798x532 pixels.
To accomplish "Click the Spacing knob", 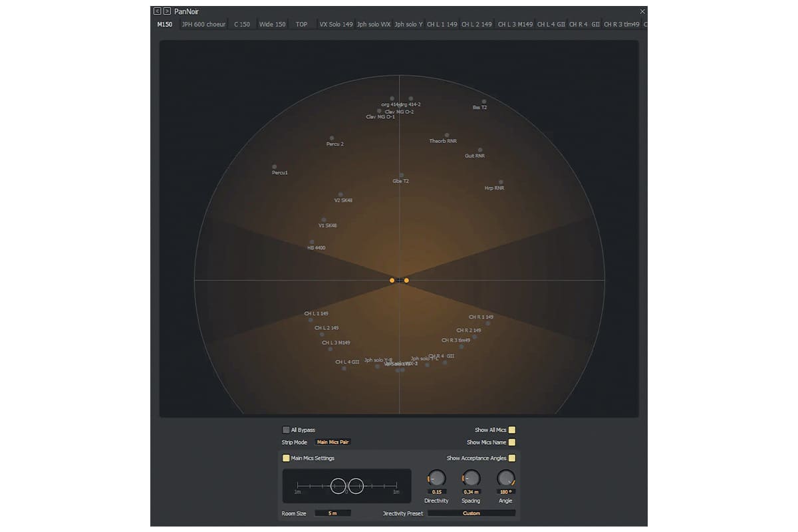I will (x=471, y=478).
